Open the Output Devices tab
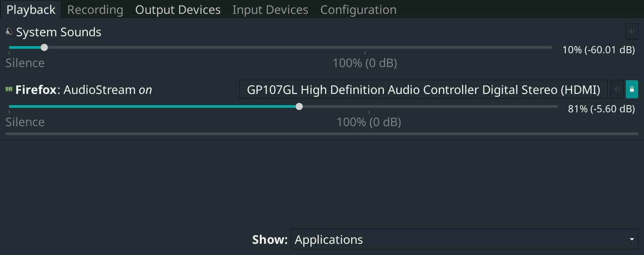644x255 pixels. pos(178,10)
